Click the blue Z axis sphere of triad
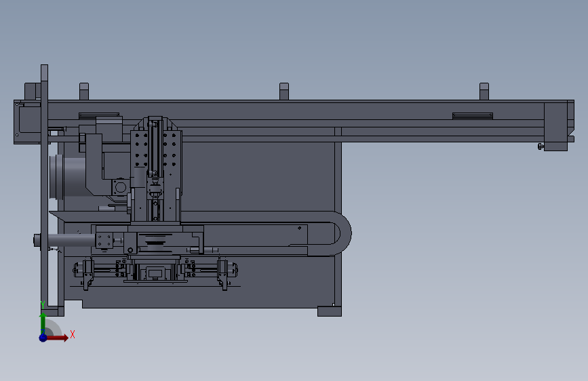588x381 pixels. coord(43,338)
